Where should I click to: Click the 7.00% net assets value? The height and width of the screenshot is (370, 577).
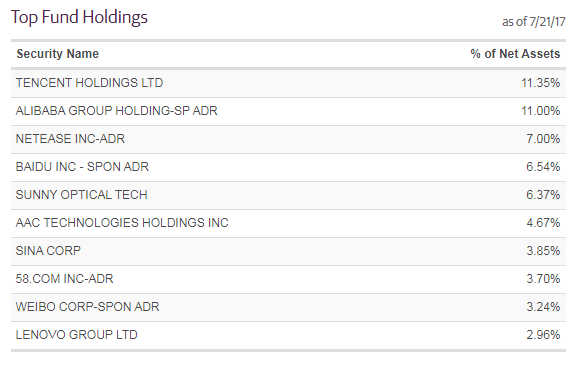click(543, 139)
